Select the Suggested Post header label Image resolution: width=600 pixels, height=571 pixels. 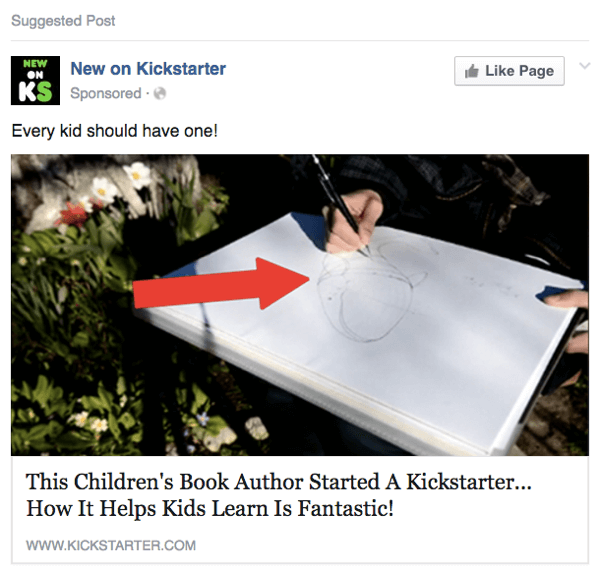pyautogui.click(x=63, y=21)
